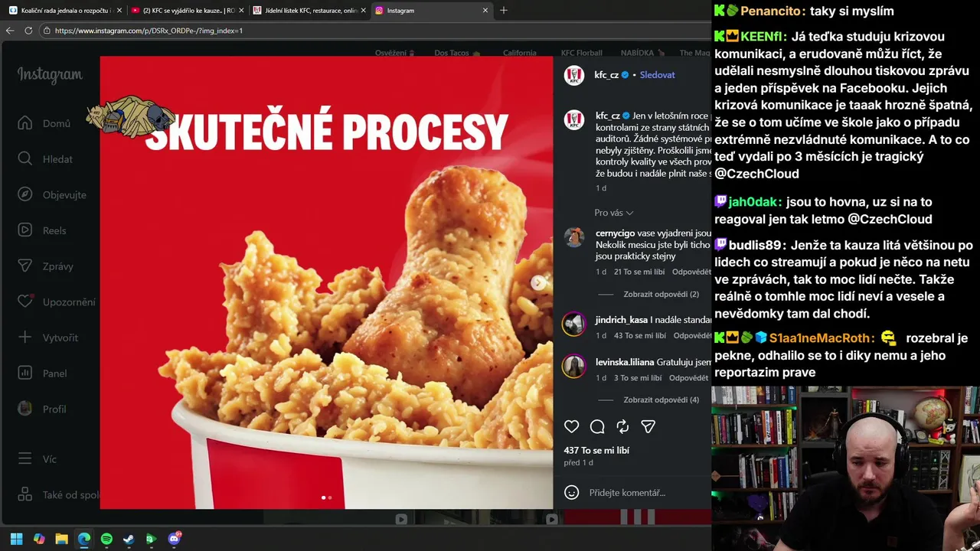The image size is (980, 551).
Task: Click Vytvořit to create a post
Action: [x=48, y=337]
